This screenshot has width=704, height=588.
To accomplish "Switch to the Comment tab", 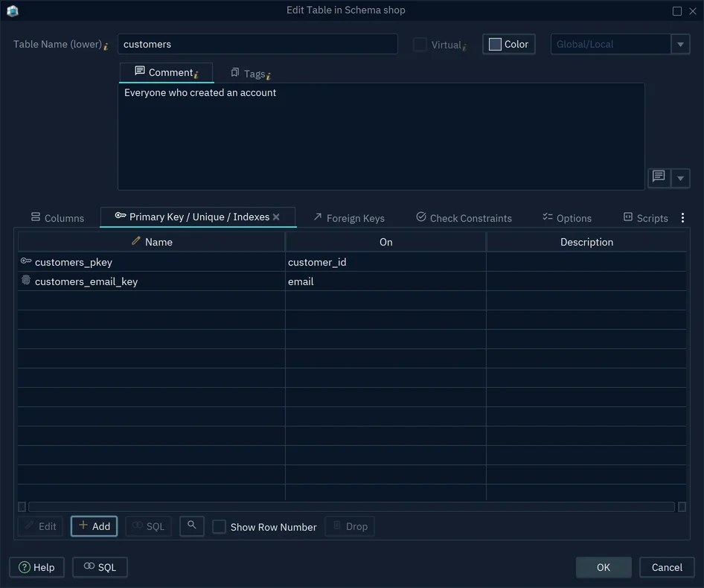I will pyautogui.click(x=166, y=72).
